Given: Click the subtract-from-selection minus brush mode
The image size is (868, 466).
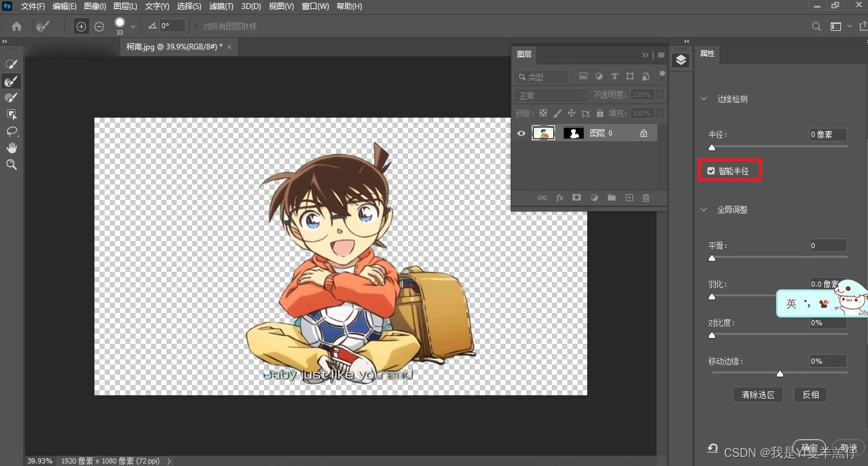Looking at the screenshot, I should 99,26.
